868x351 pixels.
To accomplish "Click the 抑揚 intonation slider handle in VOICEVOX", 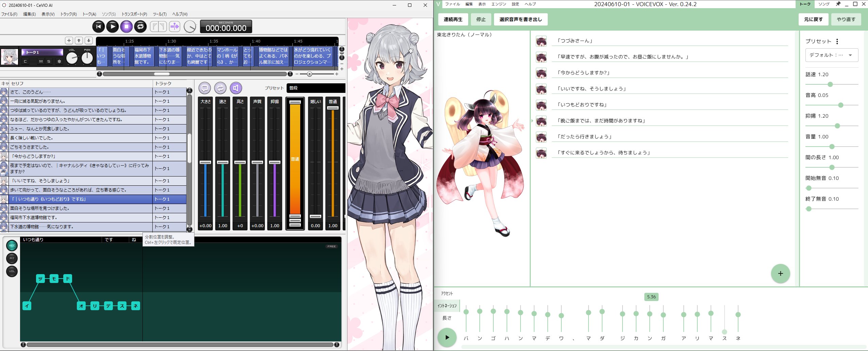I will [837, 126].
